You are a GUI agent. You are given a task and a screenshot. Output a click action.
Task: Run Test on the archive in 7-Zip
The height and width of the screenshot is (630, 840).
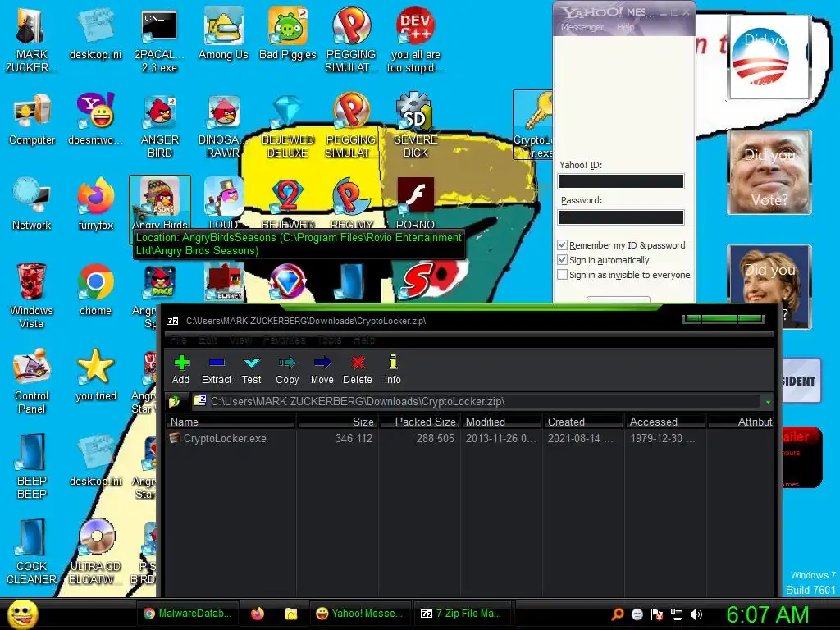[251, 370]
